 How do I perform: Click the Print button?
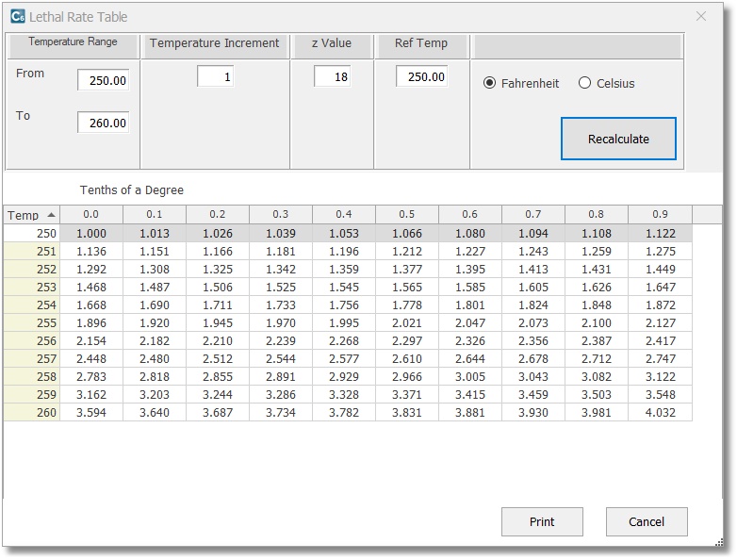pyautogui.click(x=542, y=522)
